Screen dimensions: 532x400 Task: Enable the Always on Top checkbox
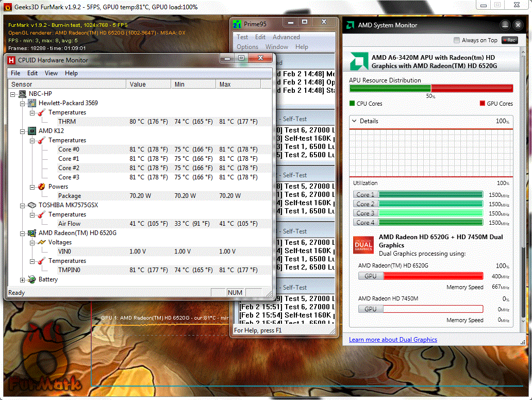(x=457, y=40)
